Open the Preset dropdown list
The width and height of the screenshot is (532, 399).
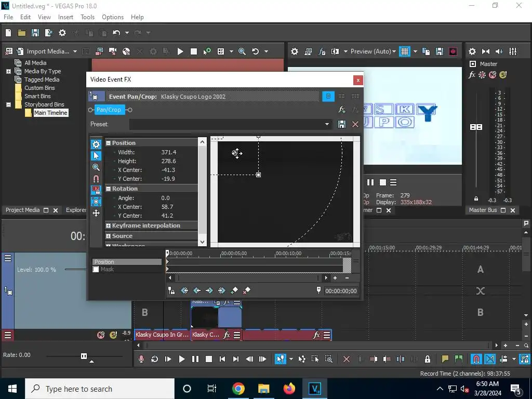[x=327, y=124]
